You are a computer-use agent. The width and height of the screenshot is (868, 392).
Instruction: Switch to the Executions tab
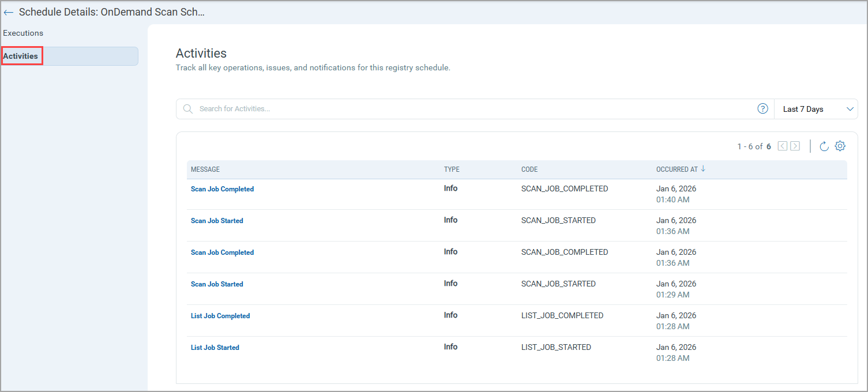pos(23,33)
